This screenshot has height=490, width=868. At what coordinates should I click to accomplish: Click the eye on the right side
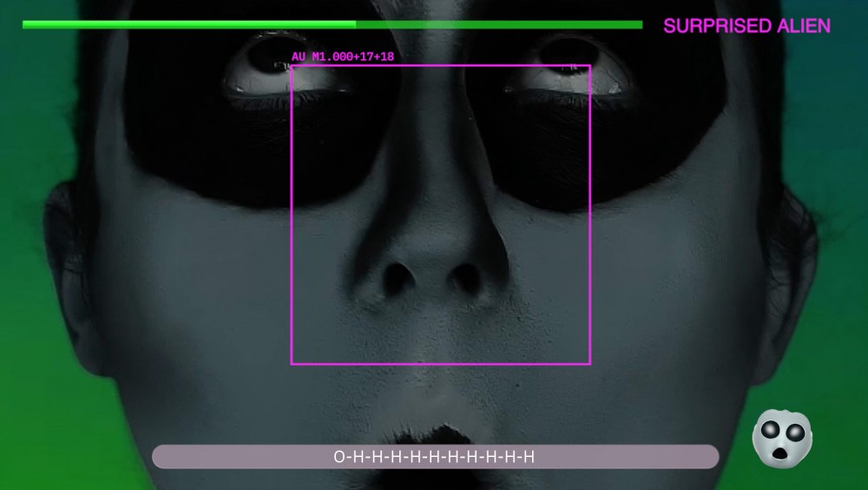[x=569, y=59]
